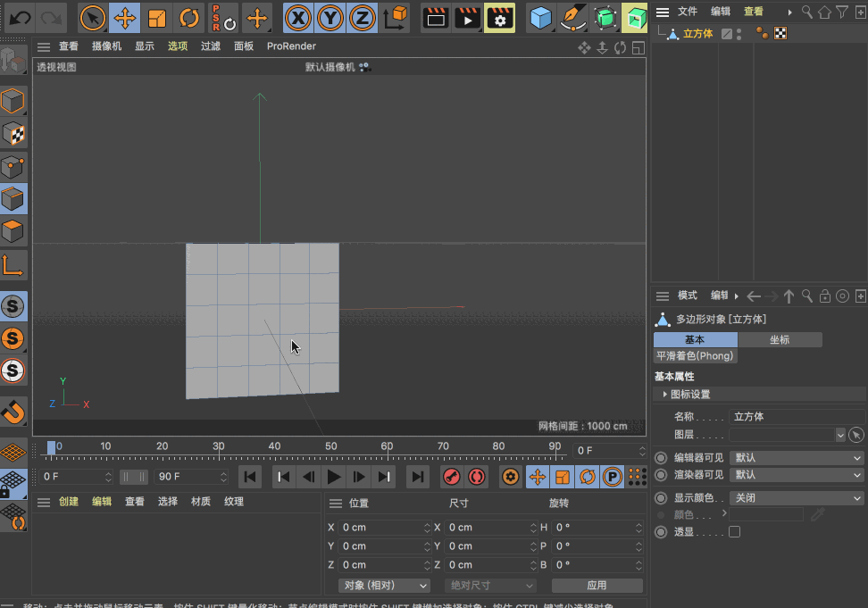Add a Cube primitive object
This screenshot has width=868, height=608.
tap(540, 18)
